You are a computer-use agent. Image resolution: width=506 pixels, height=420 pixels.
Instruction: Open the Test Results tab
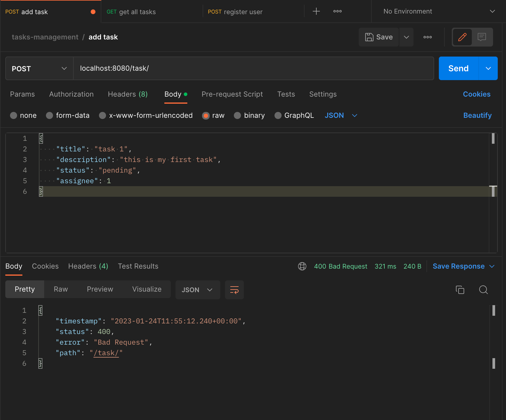(x=138, y=266)
